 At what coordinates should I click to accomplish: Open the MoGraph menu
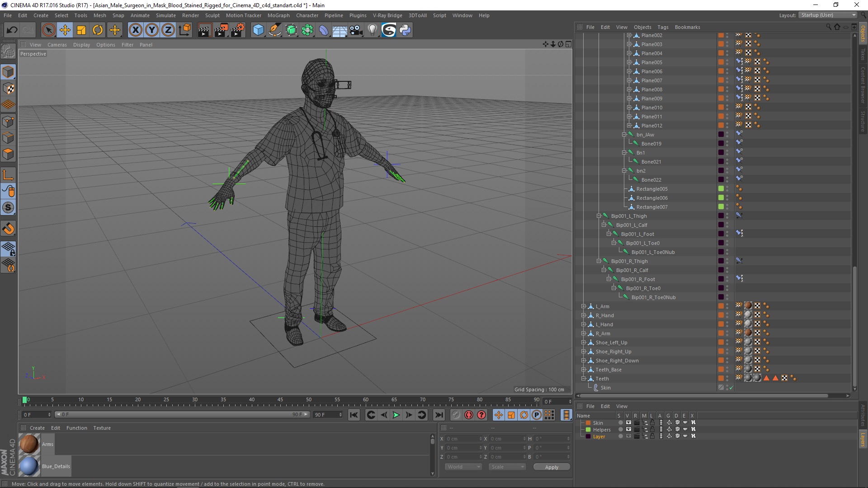[278, 15]
